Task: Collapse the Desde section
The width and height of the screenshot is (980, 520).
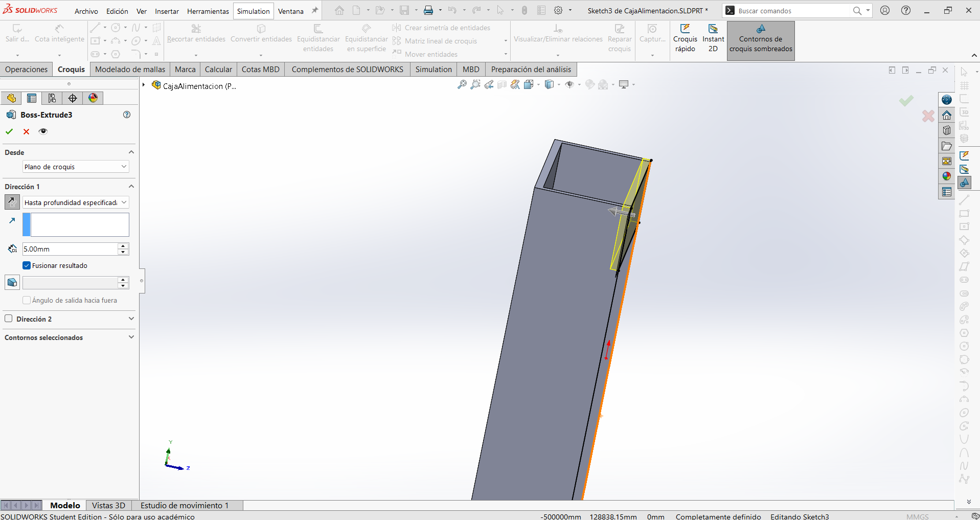Action: pyautogui.click(x=131, y=152)
